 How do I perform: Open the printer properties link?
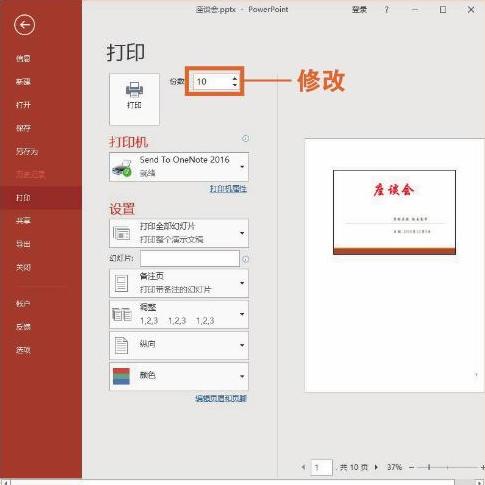[228, 189]
